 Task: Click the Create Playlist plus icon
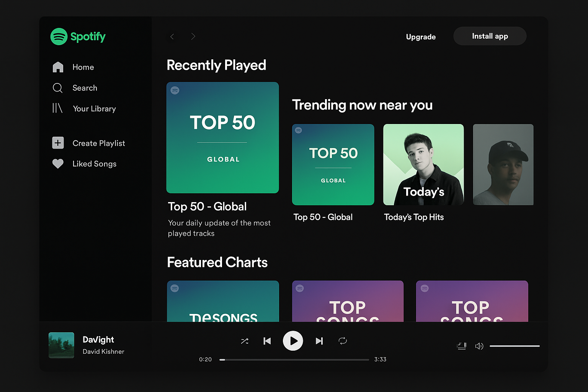(x=58, y=143)
